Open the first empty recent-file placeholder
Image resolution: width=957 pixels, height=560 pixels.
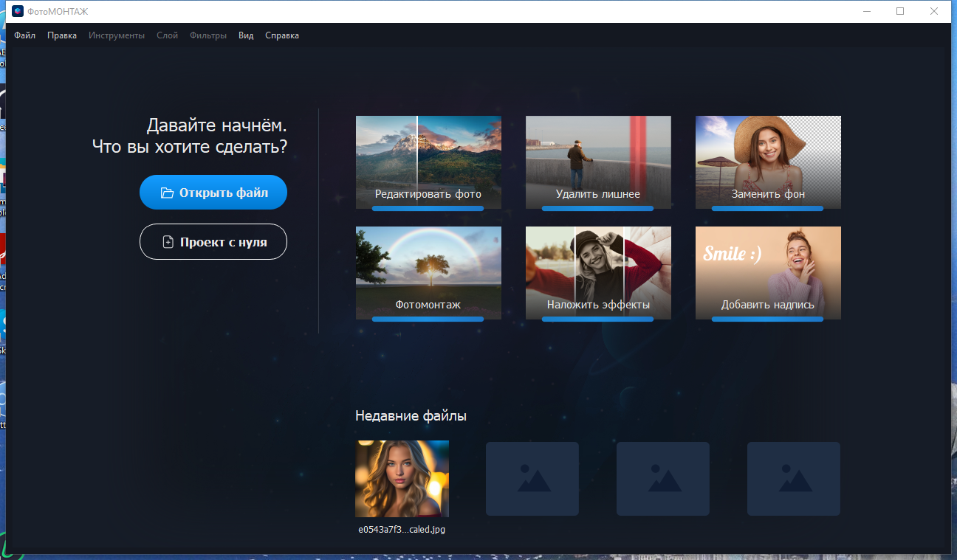pos(532,479)
